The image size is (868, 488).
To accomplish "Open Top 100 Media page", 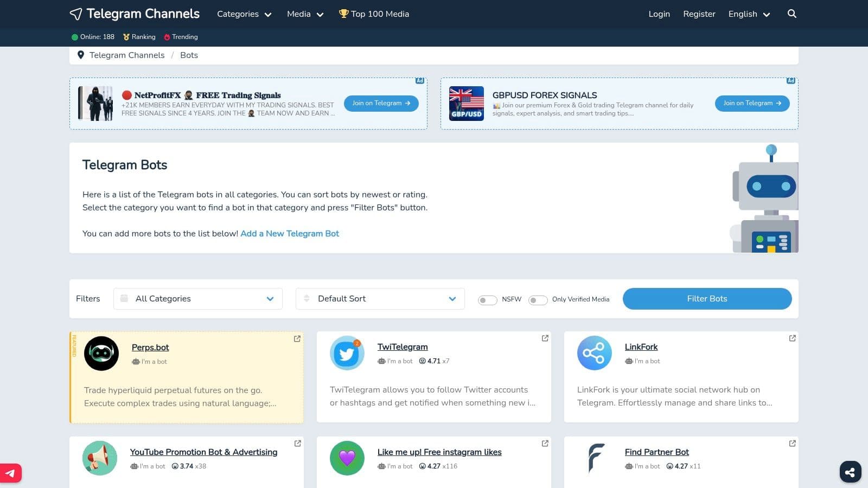I will pos(374,14).
